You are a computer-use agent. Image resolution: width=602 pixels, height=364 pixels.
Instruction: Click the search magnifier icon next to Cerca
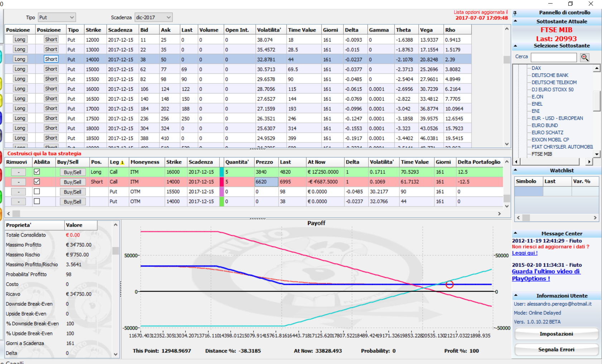tap(584, 57)
